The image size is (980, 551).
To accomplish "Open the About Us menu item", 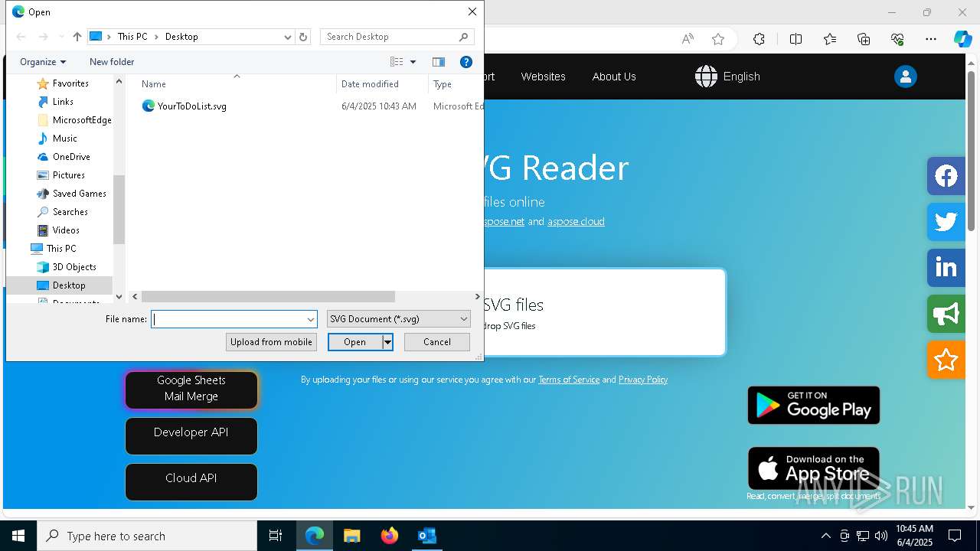I will (614, 77).
